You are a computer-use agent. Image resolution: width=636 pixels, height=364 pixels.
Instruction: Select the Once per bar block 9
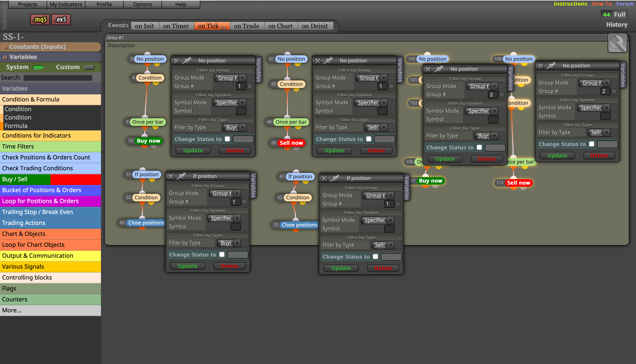pos(148,122)
